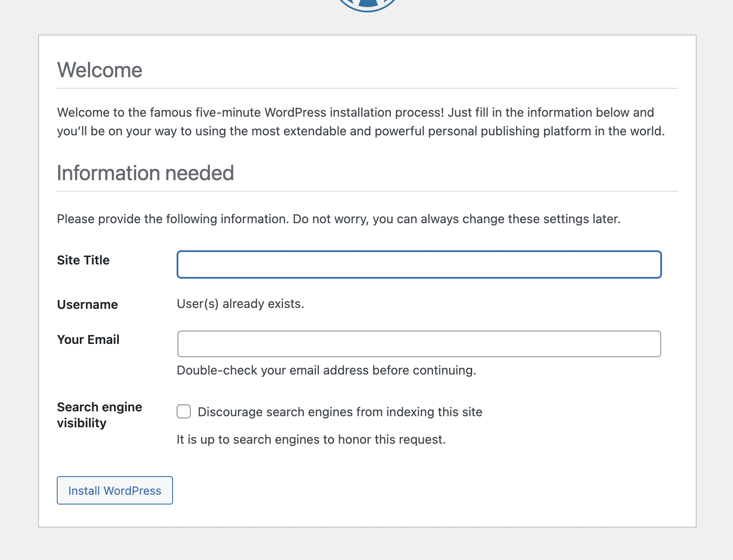Click the 'Please provide the following information' text
The height and width of the screenshot is (560, 733).
[x=339, y=219]
